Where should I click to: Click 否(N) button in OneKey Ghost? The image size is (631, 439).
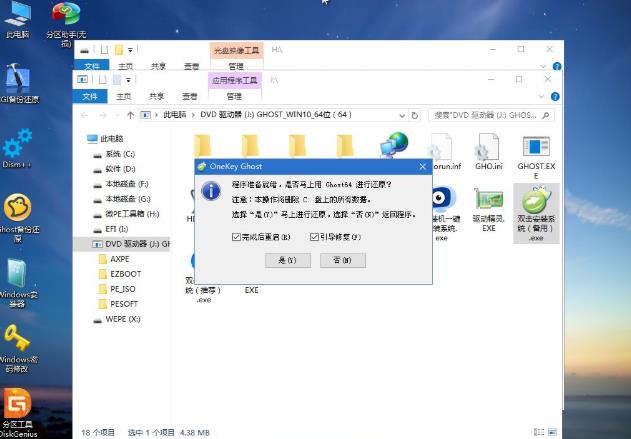tap(343, 260)
